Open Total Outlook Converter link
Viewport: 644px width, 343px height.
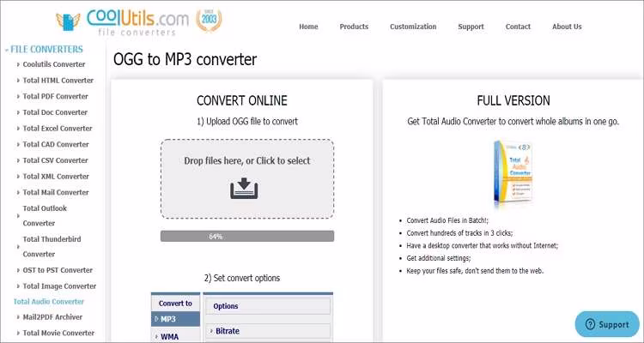(45, 216)
